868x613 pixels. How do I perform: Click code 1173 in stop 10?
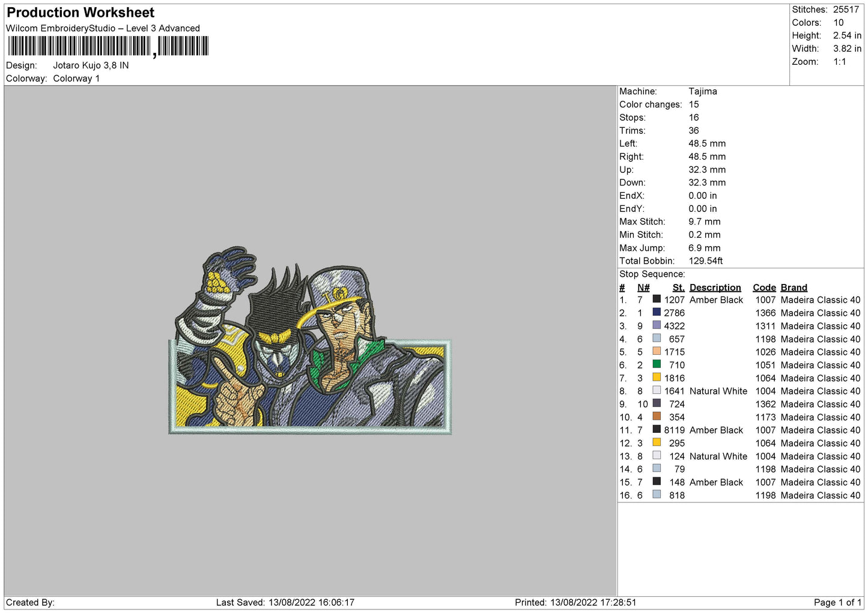(x=765, y=417)
